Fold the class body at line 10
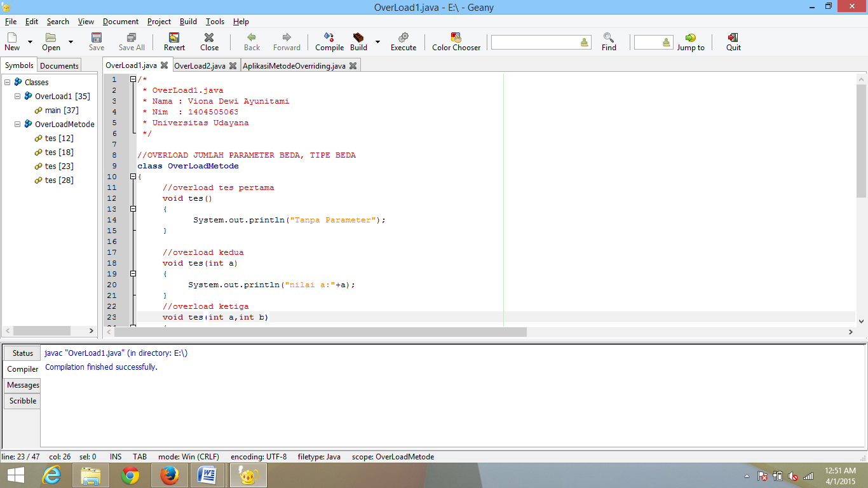 click(133, 177)
